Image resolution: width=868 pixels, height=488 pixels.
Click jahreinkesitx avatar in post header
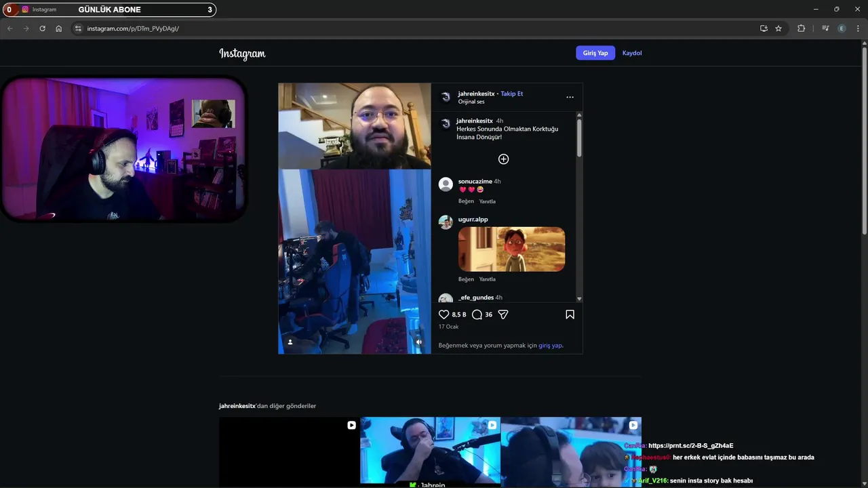(x=446, y=97)
